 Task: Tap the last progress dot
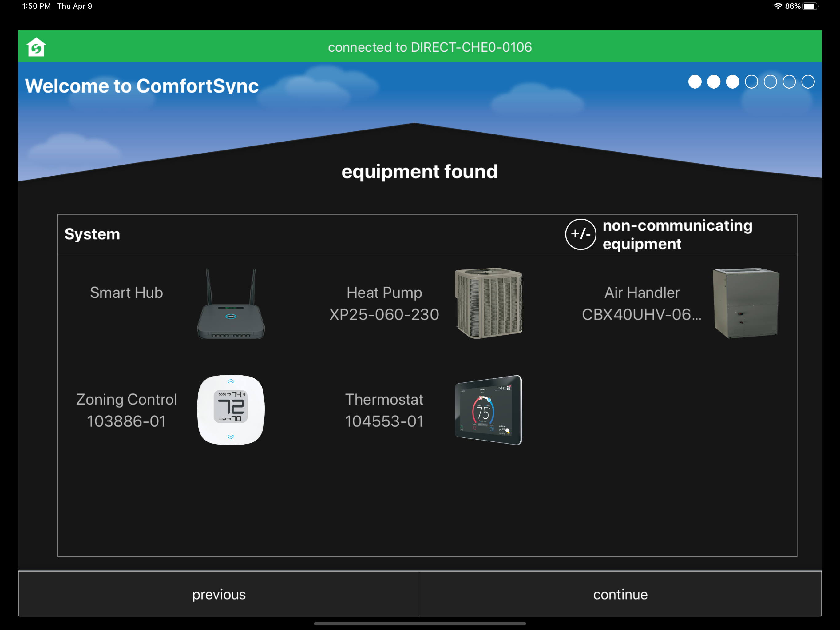click(x=808, y=82)
